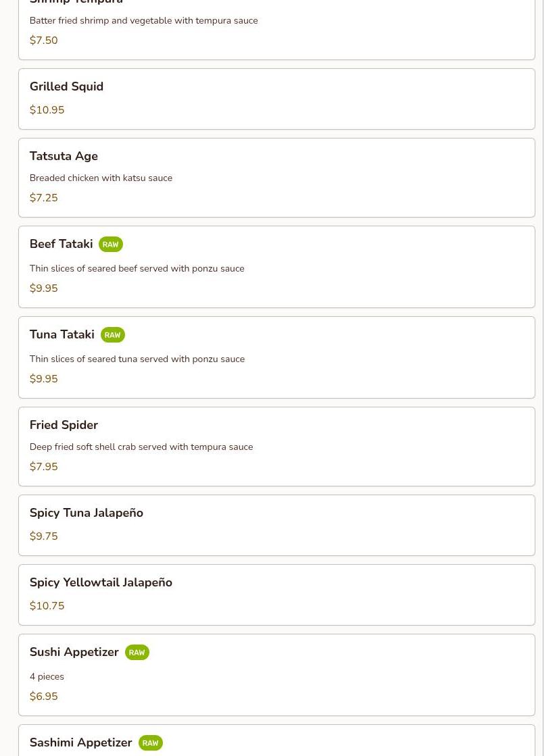Click the Batter fried shrimp description text

click(144, 21)
